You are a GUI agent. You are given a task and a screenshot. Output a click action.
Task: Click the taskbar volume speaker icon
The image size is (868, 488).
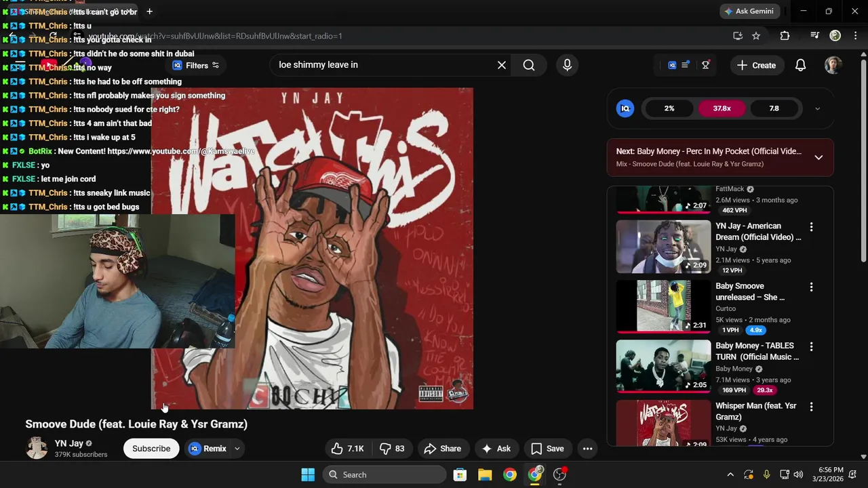pos(798,474)
